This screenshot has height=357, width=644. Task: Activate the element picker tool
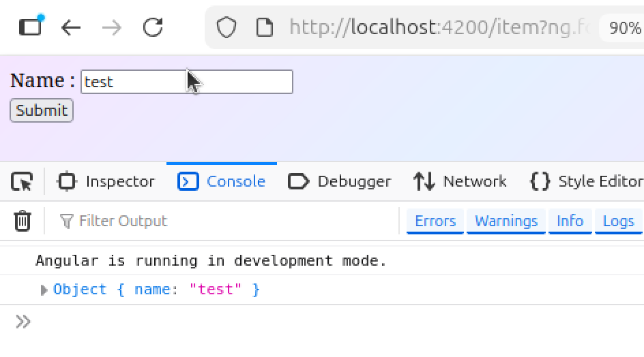[22, 182]
